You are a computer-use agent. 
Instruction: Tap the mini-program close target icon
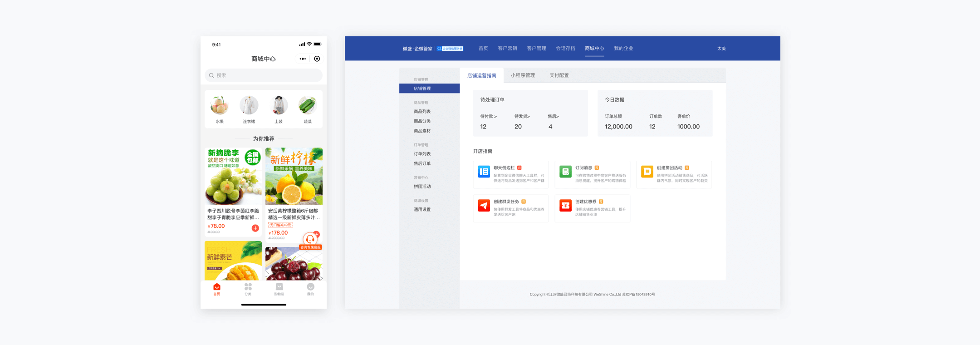[x=317, y=59]
